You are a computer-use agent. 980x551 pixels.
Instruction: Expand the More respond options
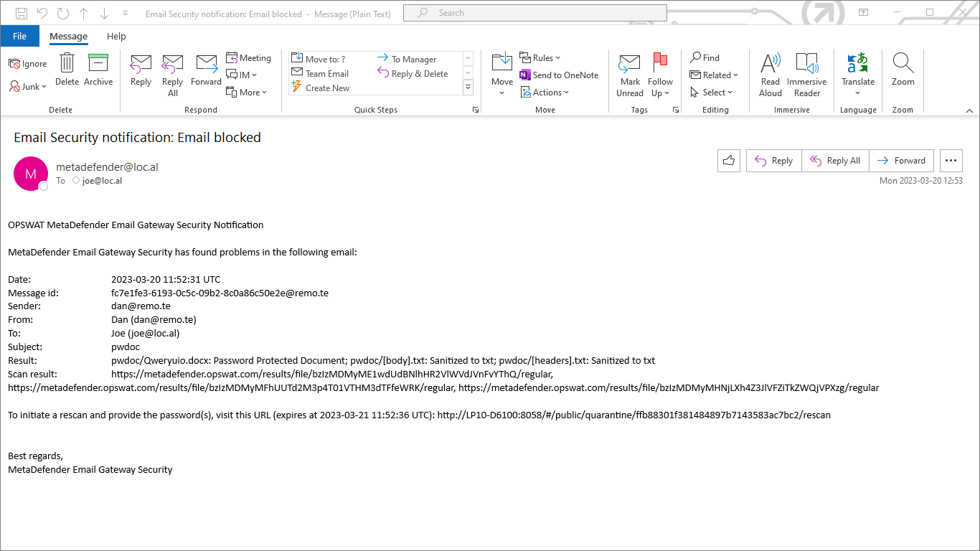point(247,92)
